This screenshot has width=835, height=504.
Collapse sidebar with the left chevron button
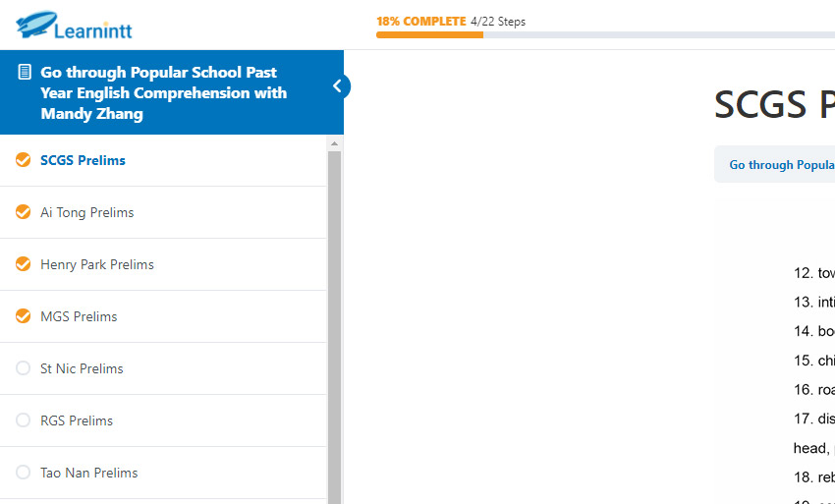pos(338,86)
